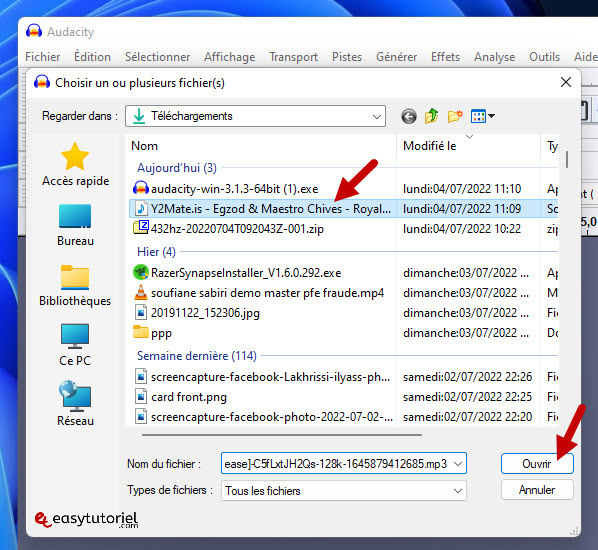598x550 pixels.
Task: Select file name audacity-win-3.1.3-64bit (1).exe
Action: [x=235, y=189]
